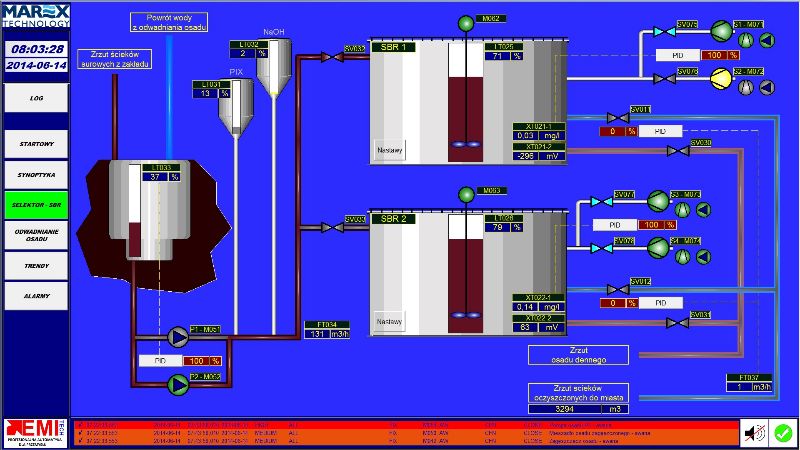This screenshot has height=450, width=800.
Task: Select the S1-M071 blower icon
Action: click(x=720, y=32)
